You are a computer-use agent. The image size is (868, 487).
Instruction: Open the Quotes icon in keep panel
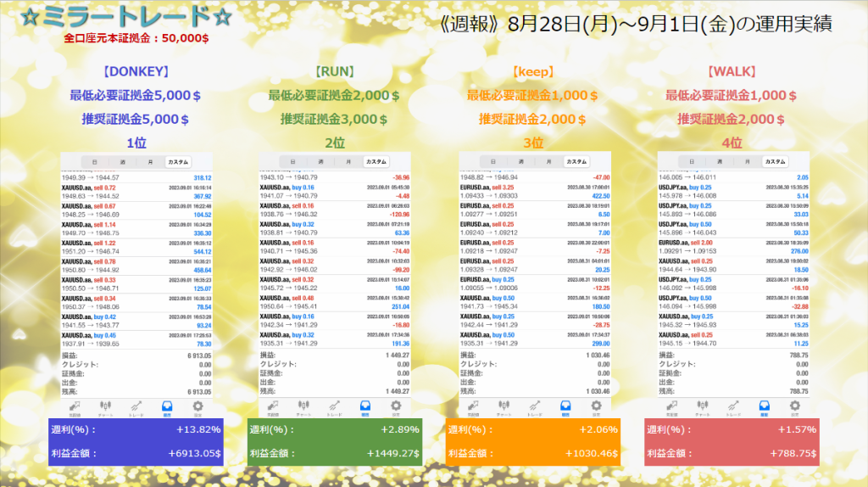[473, 406]
